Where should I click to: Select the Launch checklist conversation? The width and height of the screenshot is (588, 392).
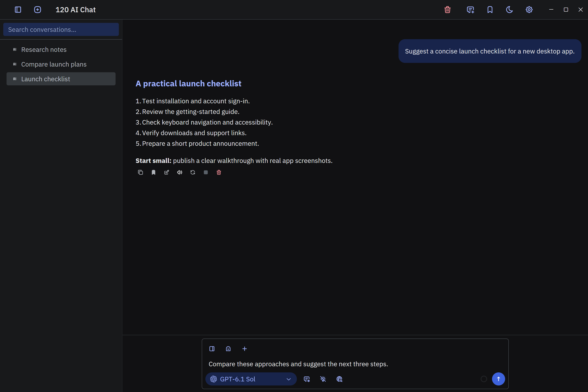(x=61, y=79)
